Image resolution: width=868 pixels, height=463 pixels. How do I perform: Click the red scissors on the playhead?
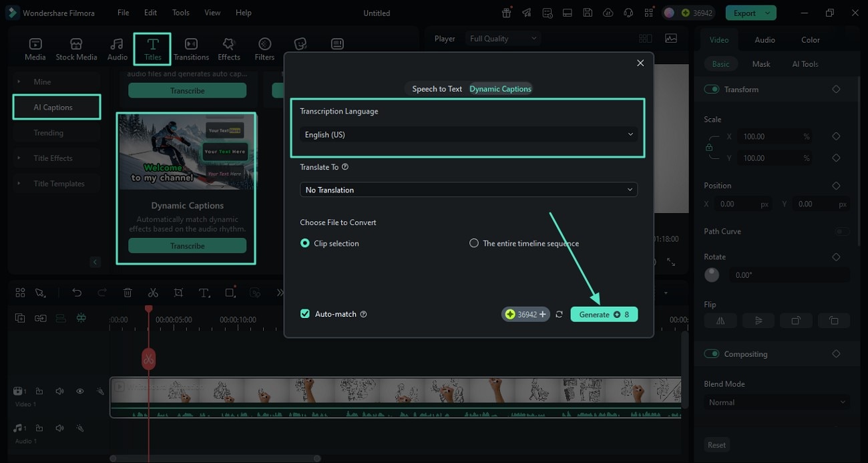[148, 359]
